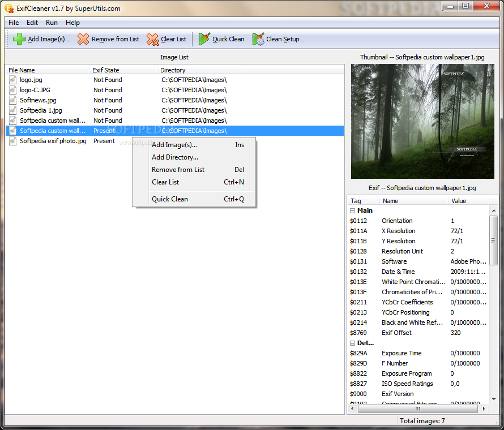Choose Remove from List in context menu
This screenshot has height=430, width=504.
[x=194, y=170]
